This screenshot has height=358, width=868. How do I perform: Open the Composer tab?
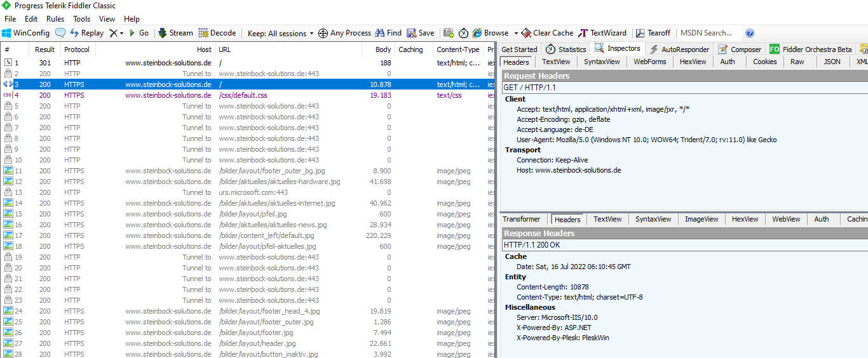tap(739, 49)
